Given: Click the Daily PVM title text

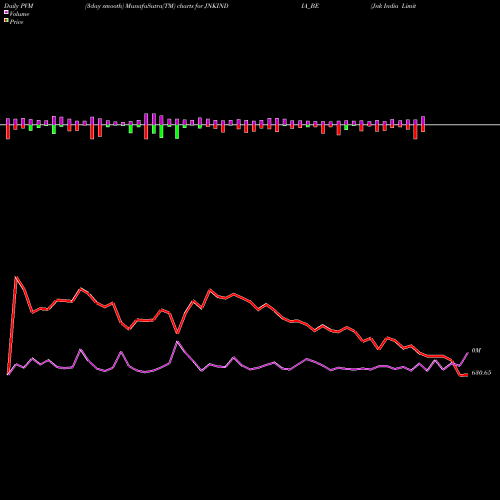Looking at the screenshot, I should 20,6.
